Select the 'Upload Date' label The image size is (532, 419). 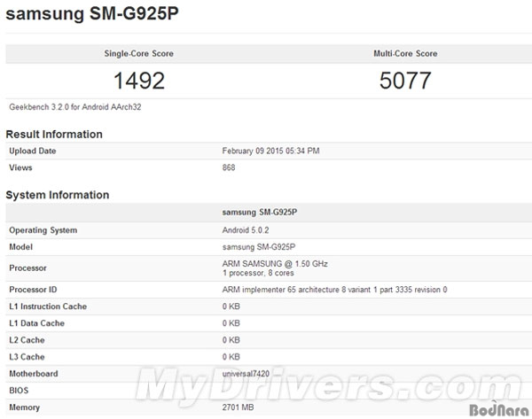click(33, 151)
